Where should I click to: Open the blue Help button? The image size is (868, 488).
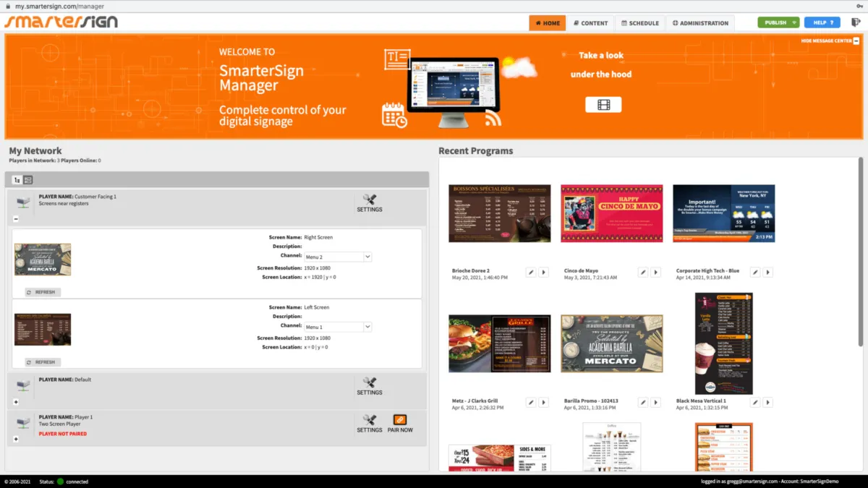coord(822,22)
